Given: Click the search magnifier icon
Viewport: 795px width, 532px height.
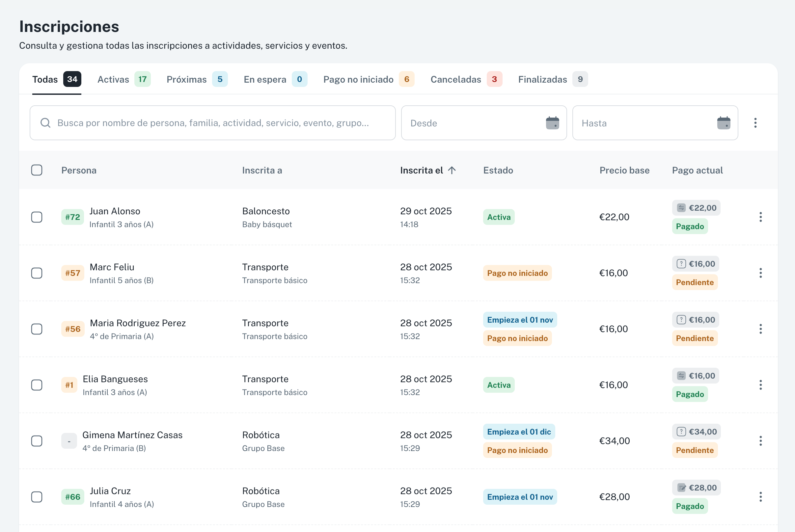Looking at the screenshot, I should click(x=45, y=123).
